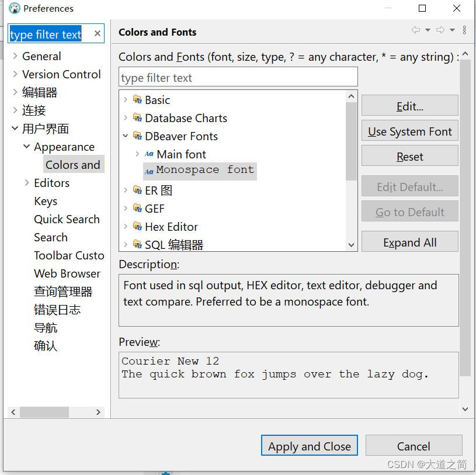476x475 pixels.
Task: Expand the Version Control node
Action: pos(15,74)
